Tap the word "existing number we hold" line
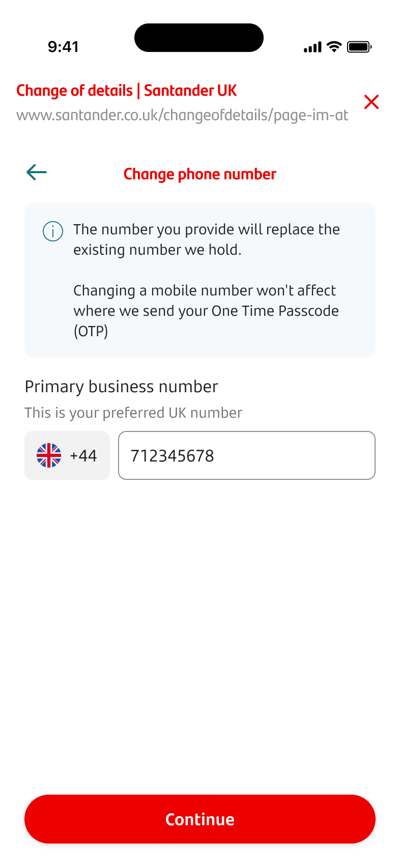 click(157, 250)
